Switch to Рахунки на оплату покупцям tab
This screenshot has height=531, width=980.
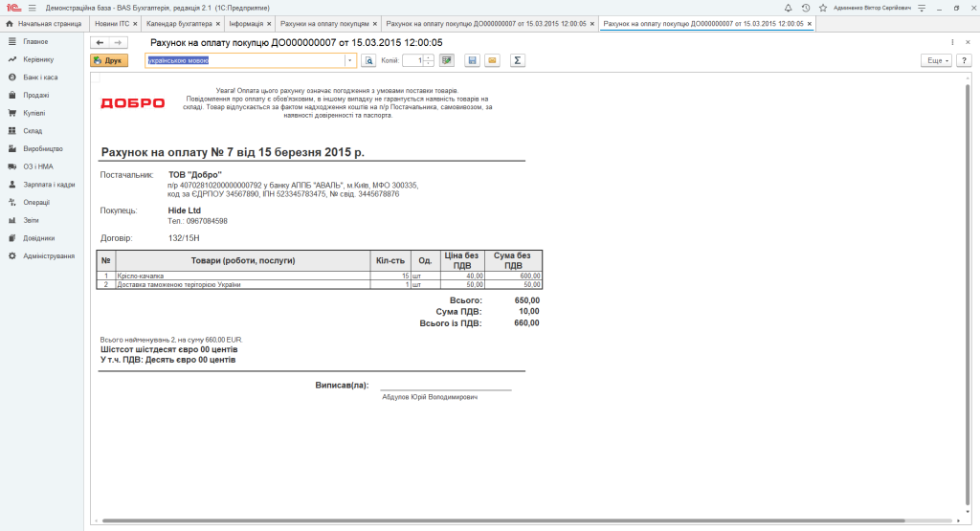point(324,24)
